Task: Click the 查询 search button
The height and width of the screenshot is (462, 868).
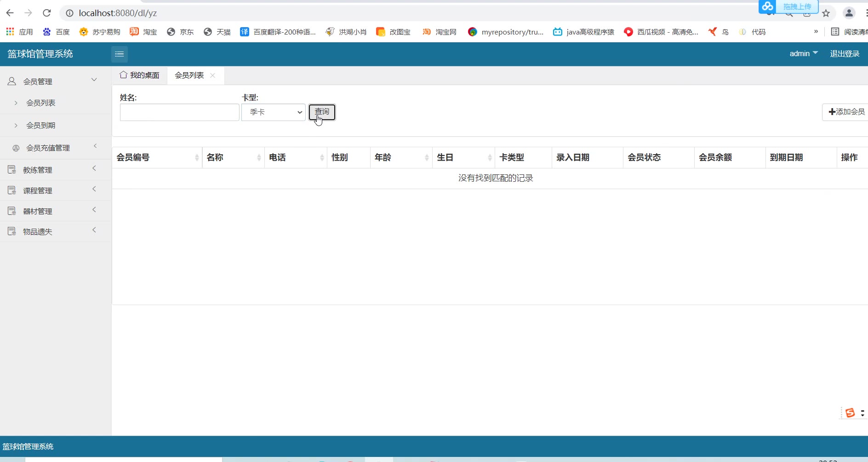Action: tap(322, 112)
